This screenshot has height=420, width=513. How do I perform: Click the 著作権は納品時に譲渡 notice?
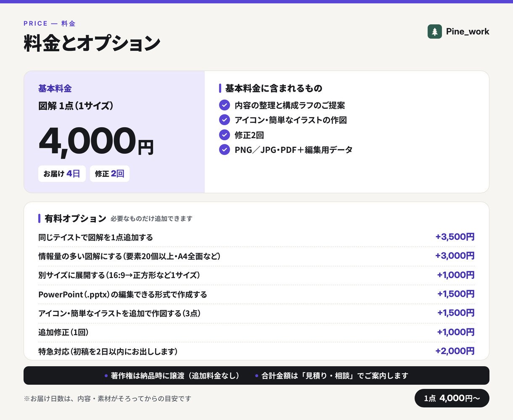point(175,375)
